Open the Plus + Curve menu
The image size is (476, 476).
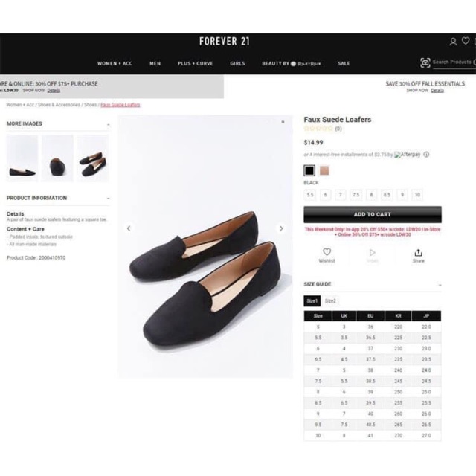(x=195, y=63)
